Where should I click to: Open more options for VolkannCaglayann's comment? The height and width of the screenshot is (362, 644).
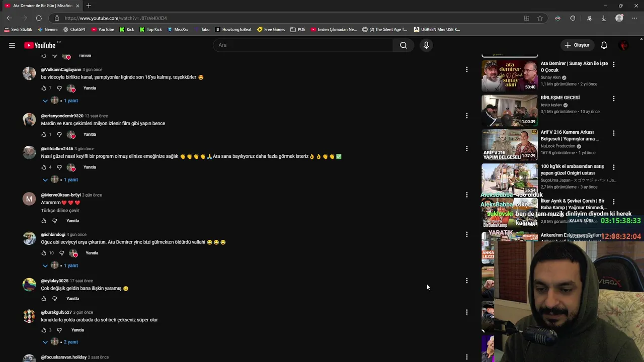point(466,69)
